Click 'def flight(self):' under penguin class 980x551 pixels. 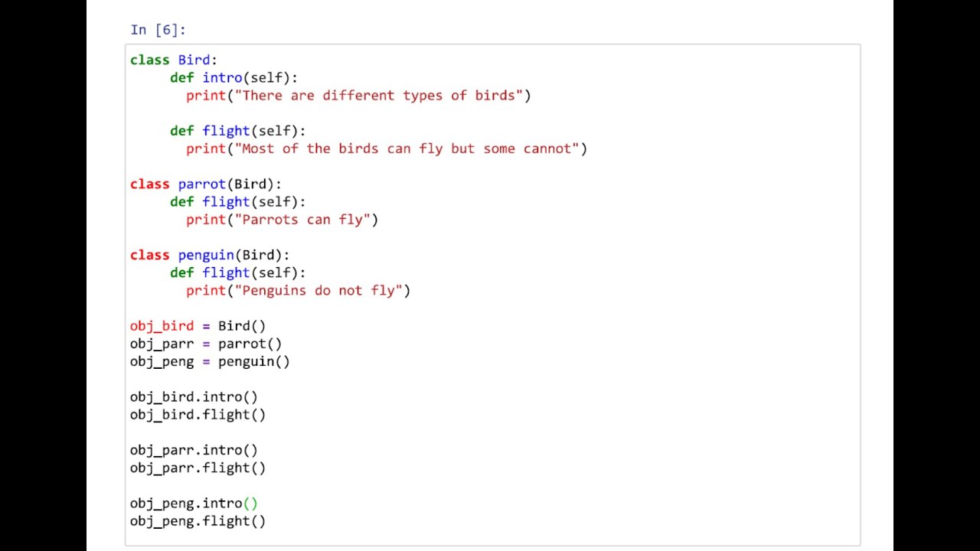point(238,273)
